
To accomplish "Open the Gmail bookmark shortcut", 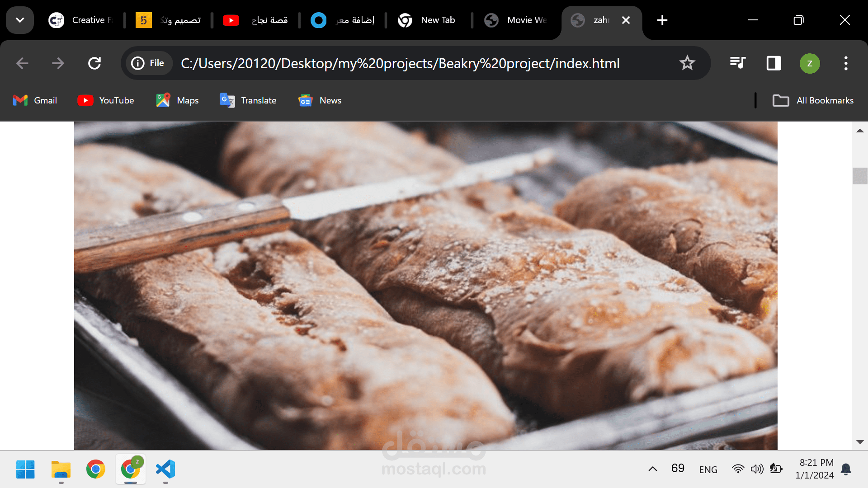I will [34, 100].
